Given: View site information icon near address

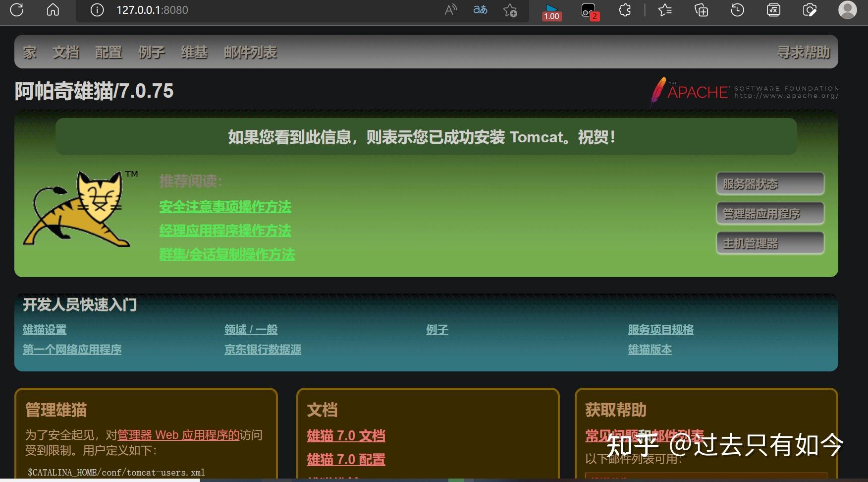Looking at the screenshot, I should click(x=97, y=10).
